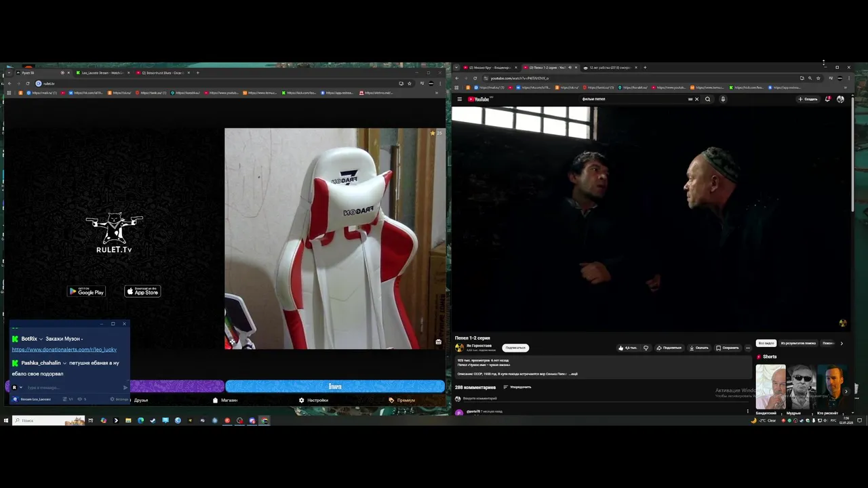Click the blue next button in rulet.tv
The image size is (868, 488).
(335, 386)
